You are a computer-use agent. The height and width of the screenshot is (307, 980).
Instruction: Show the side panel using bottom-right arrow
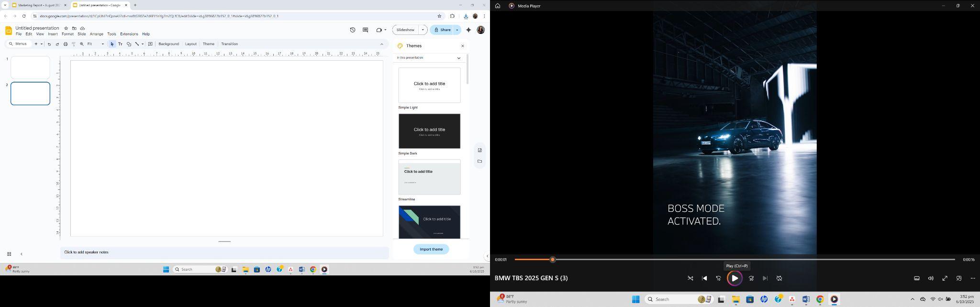(487, 256)
